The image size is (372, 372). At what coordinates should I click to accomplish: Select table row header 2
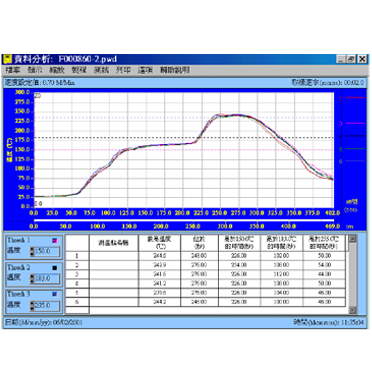pyautogui.click(x=77, y=265)
